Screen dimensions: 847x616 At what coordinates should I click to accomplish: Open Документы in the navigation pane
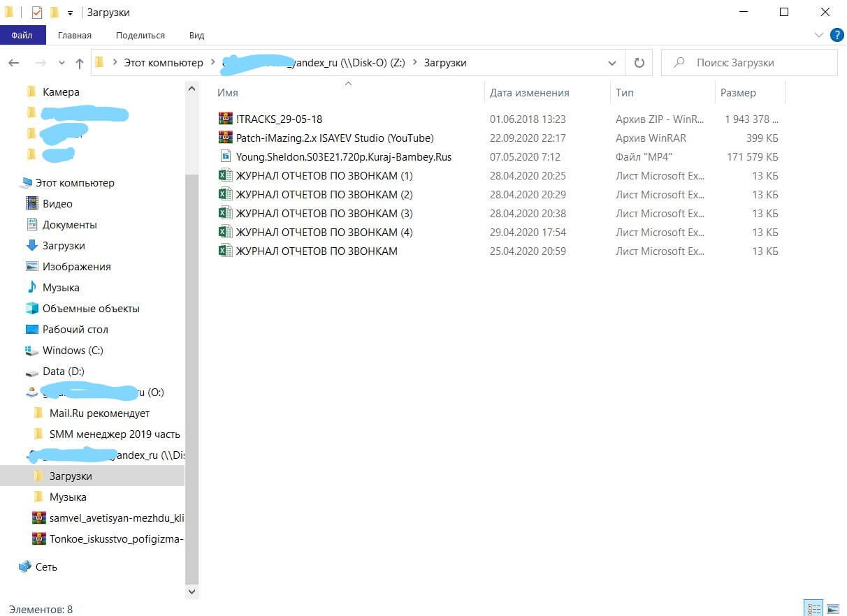(x=69, y=224)
